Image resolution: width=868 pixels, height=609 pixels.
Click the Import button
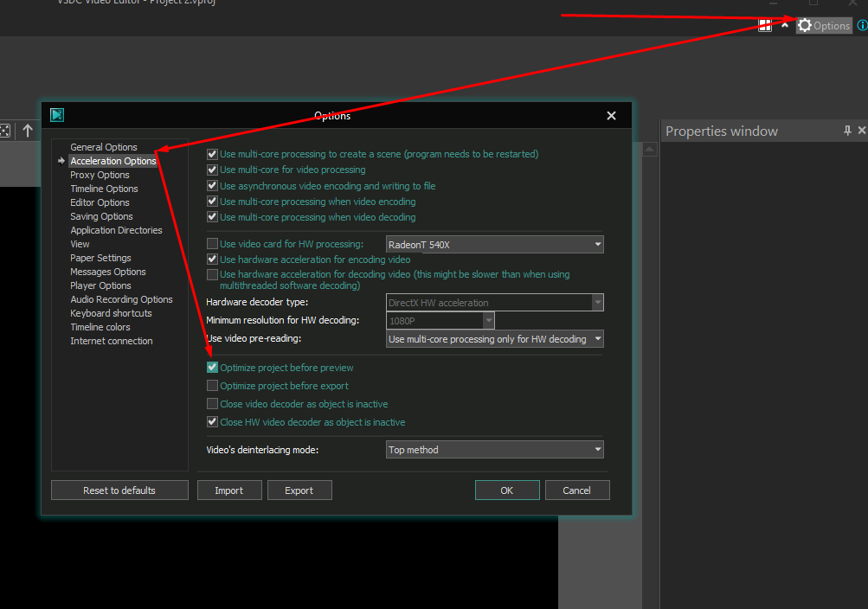tap(229, 490)
